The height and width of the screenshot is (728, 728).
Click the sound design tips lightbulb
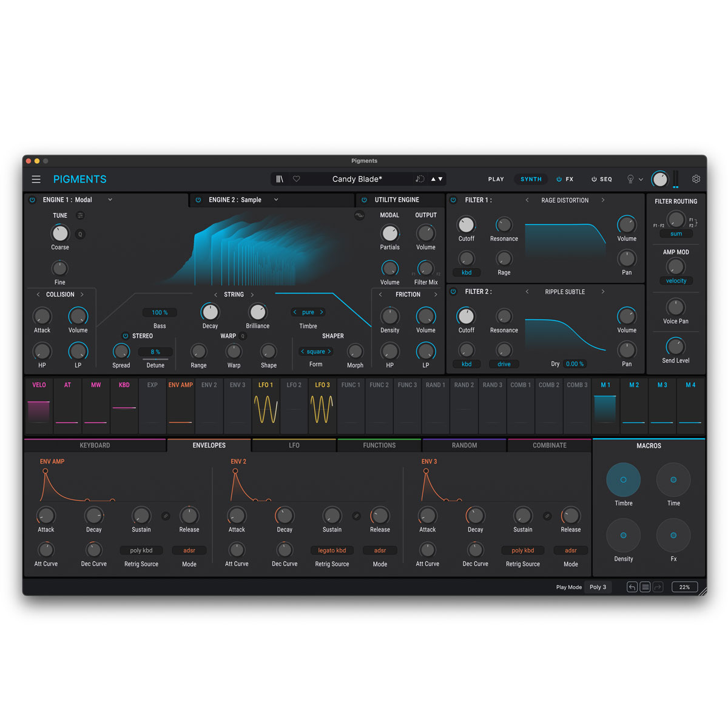click(x=630, y=179)
